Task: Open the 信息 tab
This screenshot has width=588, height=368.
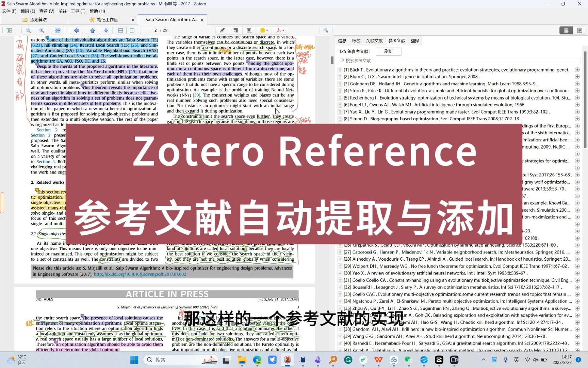Action: pos(342,41)
